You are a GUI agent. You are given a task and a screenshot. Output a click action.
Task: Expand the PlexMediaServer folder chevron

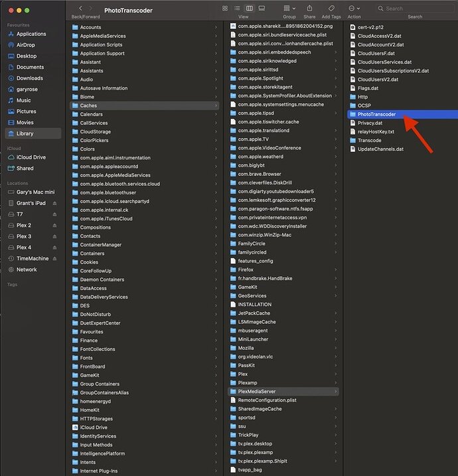click(x=336, y=392)
